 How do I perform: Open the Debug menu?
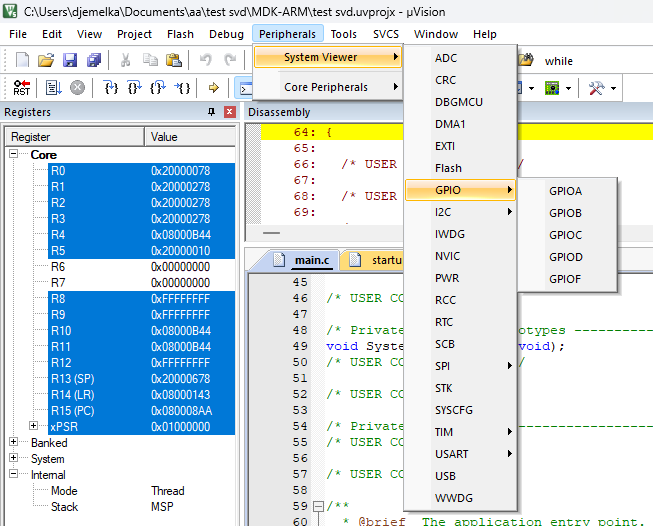tap(226, 34)
